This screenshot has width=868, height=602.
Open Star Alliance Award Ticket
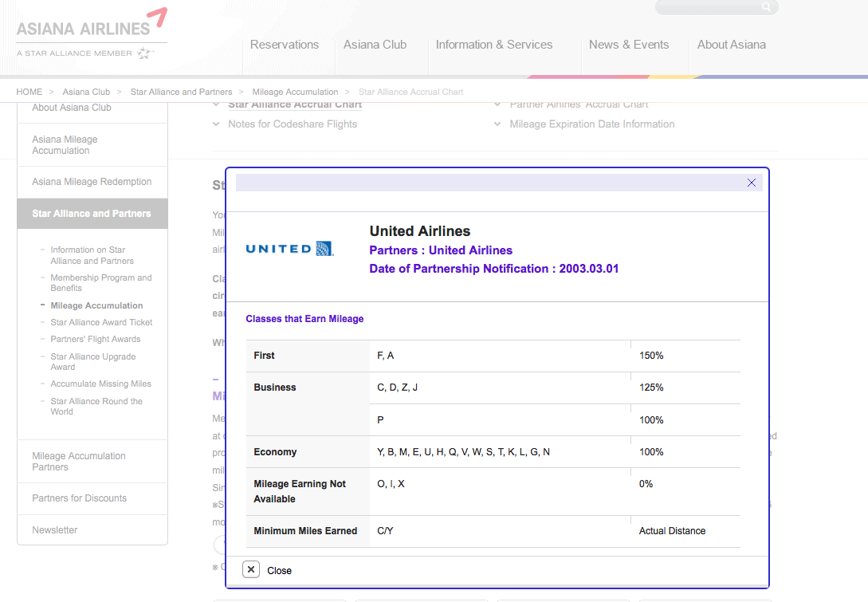click(101, 322)
